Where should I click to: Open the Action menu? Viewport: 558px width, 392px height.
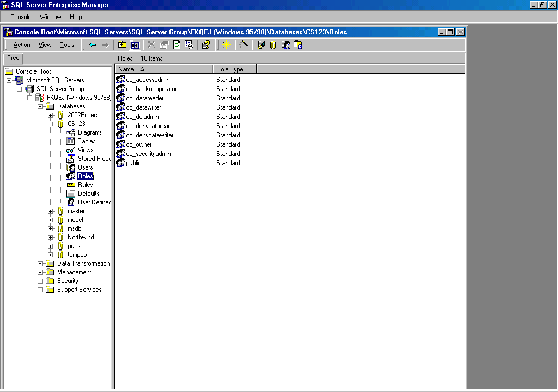point(22,45)
